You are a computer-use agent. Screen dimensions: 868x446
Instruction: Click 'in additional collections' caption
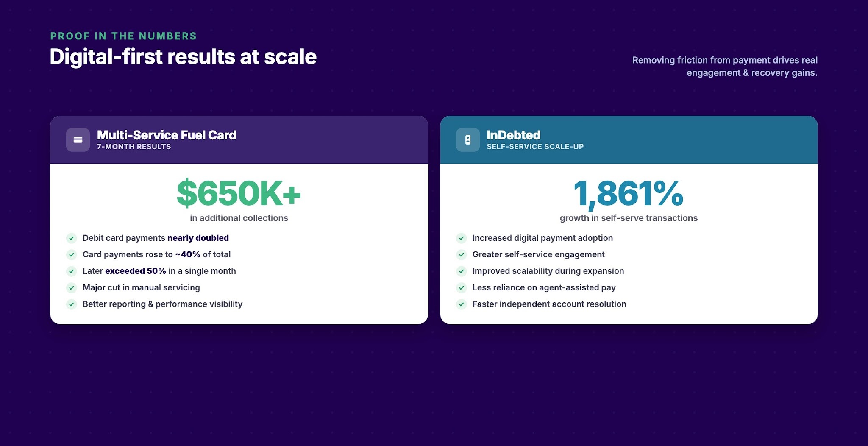point(239,218)
